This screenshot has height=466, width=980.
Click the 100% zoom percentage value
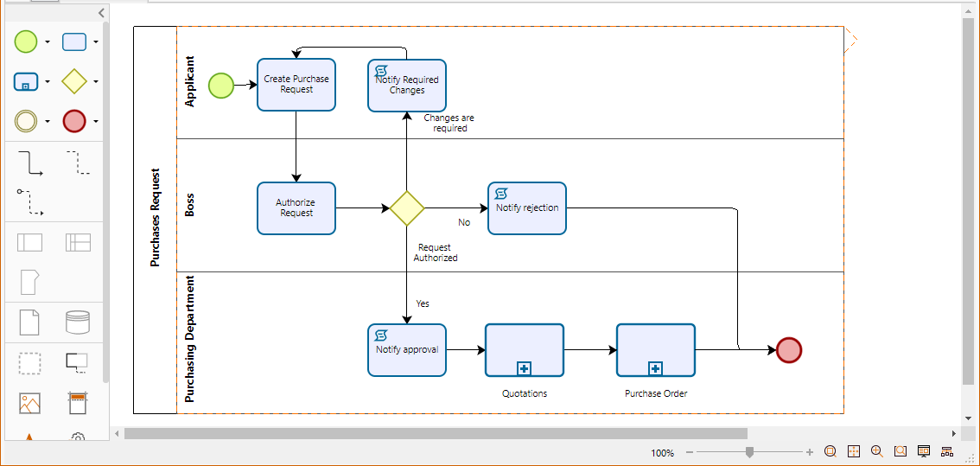663,453
